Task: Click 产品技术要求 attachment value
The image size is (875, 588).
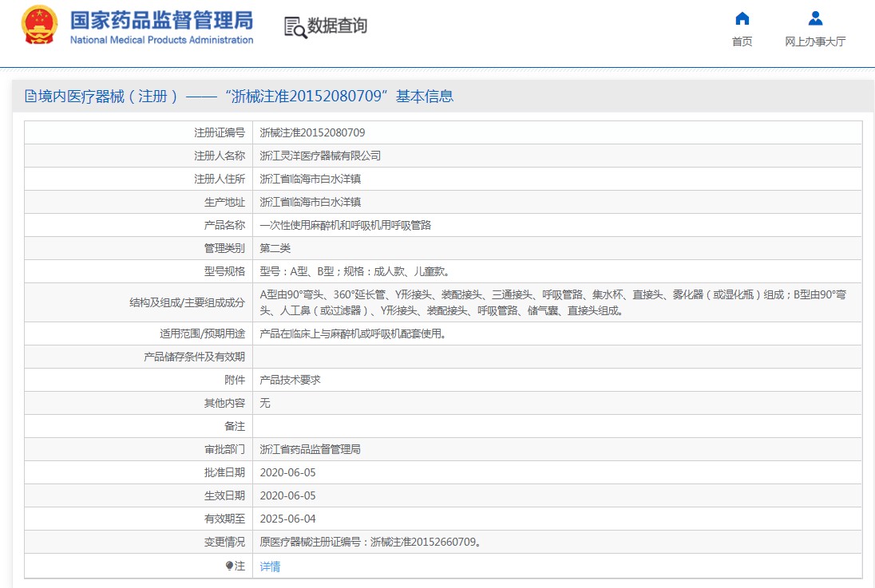Action: pyautogui.click(x=290, y=380)
